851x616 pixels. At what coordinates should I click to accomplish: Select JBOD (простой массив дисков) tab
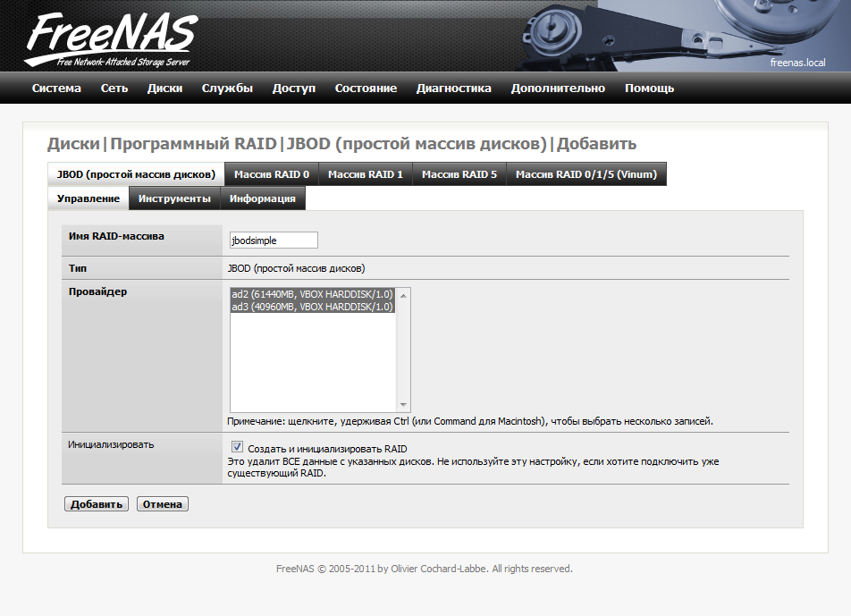(x=136, y=174)
